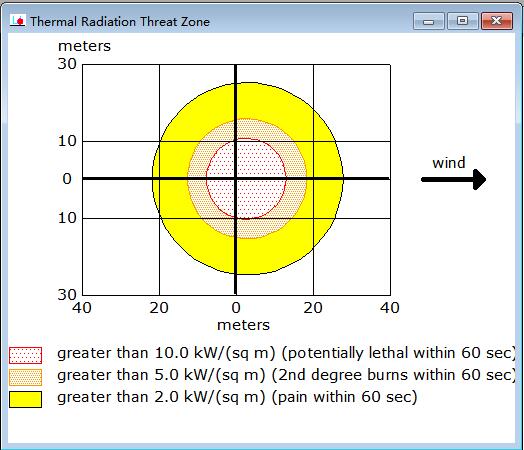The height and width of the screenshot is (450, 524).
Task: Click the orange 5.0 kW legend swatch
Action: point(25,377)
